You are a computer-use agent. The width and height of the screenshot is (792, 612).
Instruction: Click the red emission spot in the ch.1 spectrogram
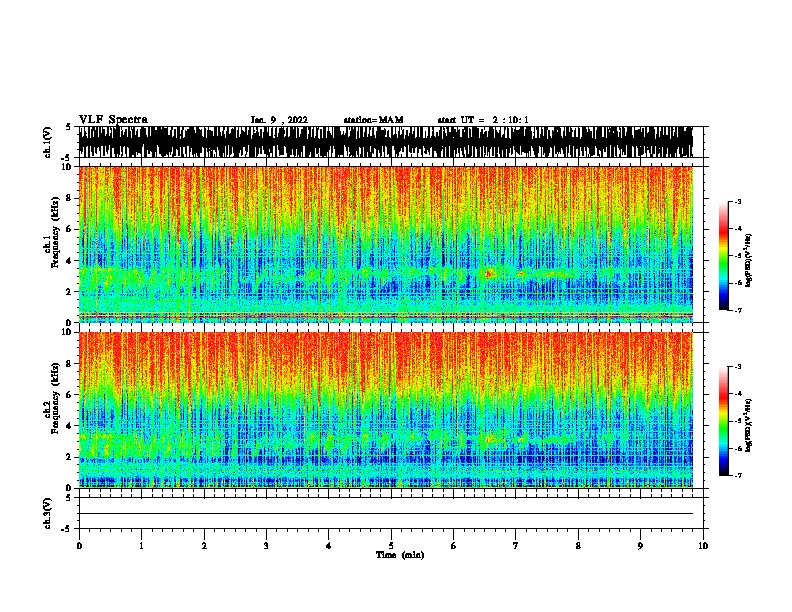[x=488, y=274]
